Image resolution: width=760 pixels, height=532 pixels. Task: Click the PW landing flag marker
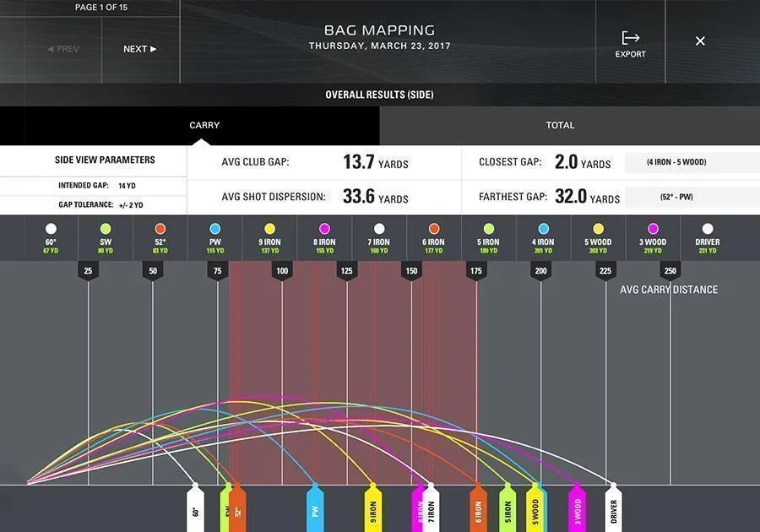click(x=314, y=508)
